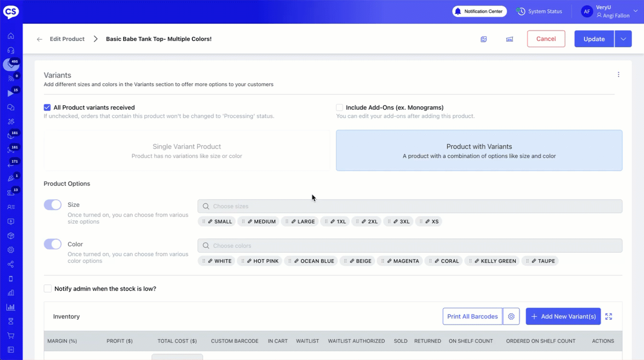Enable Include Add-Ons checkbox

339,108
